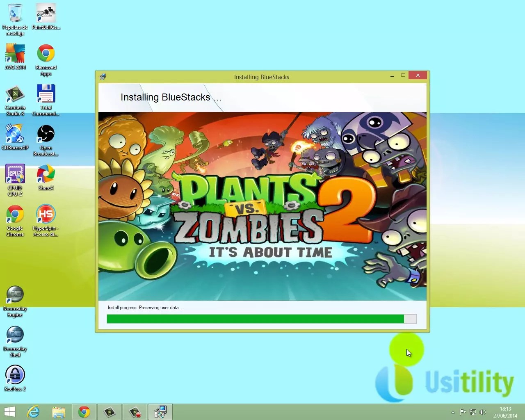
Task: Open Internet Explorer from the taskbar
Action: [x=33, y=412]
